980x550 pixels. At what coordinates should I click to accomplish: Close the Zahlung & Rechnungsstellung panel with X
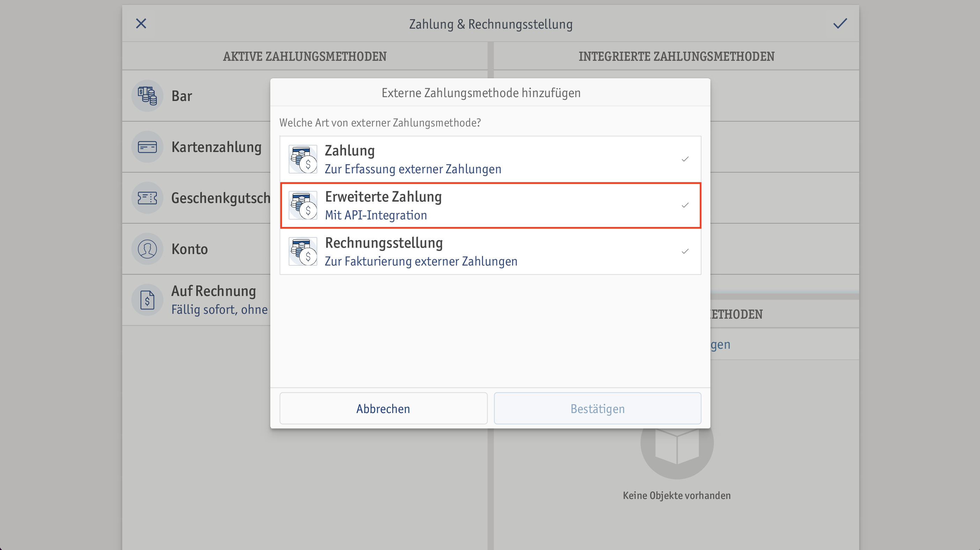click(141, 24)
